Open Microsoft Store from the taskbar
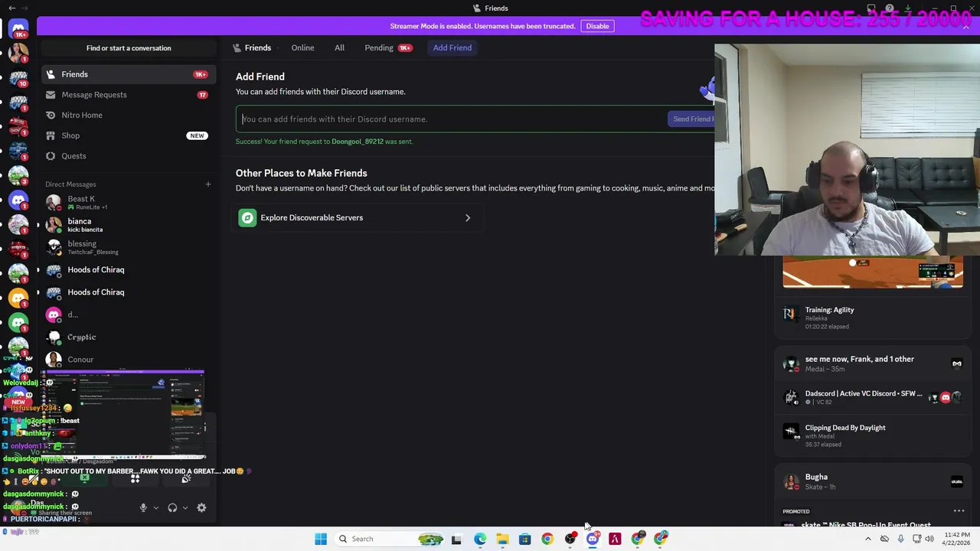Viewport: 980px width, 551px height. pos(524,539)
